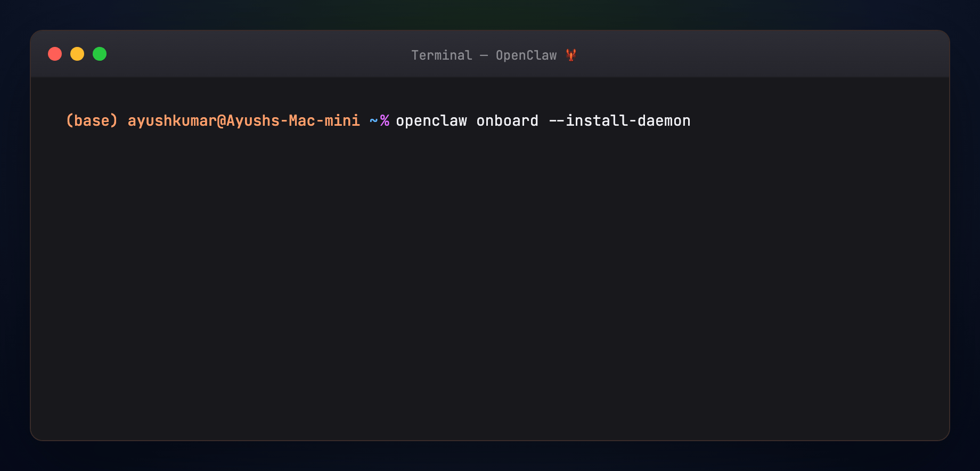
Task: Click the 'daemon' portion of the flag
Action: tap(664, 121)
